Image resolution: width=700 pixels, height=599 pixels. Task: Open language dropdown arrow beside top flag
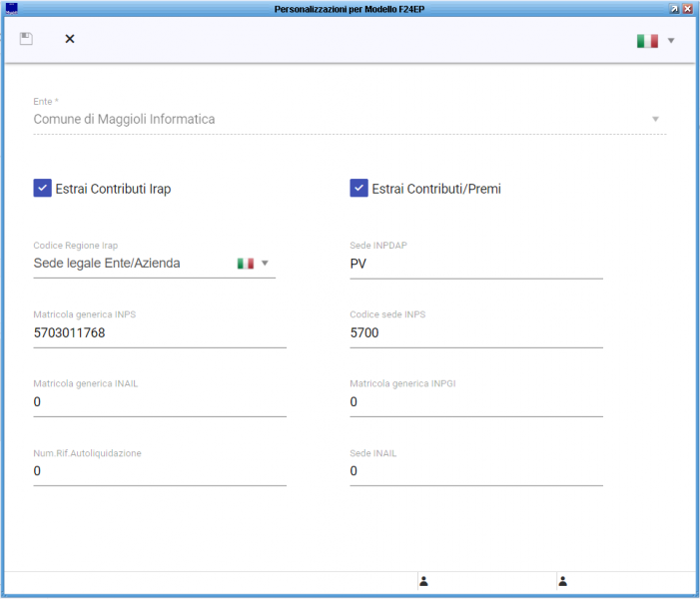pos(670,41)
